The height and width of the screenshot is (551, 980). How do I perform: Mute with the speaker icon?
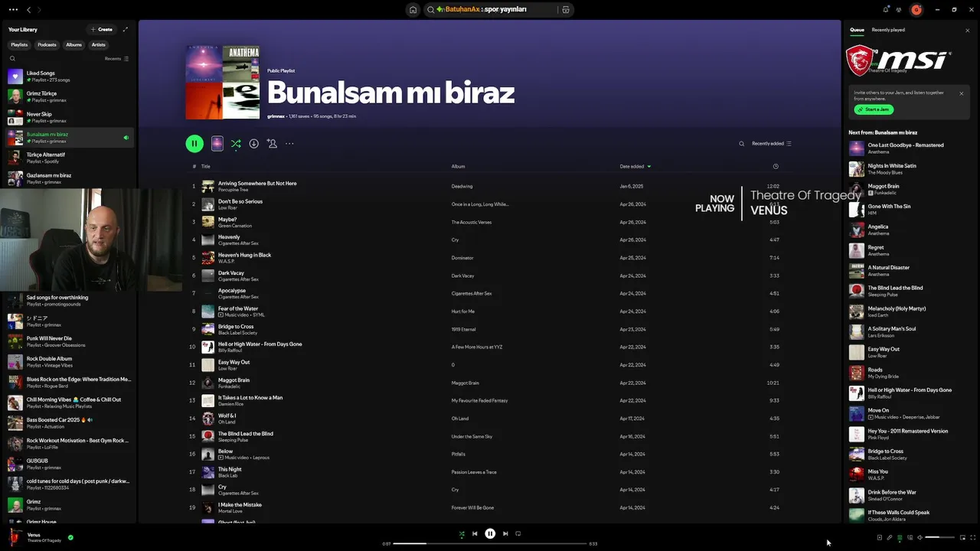coord(920,537)
